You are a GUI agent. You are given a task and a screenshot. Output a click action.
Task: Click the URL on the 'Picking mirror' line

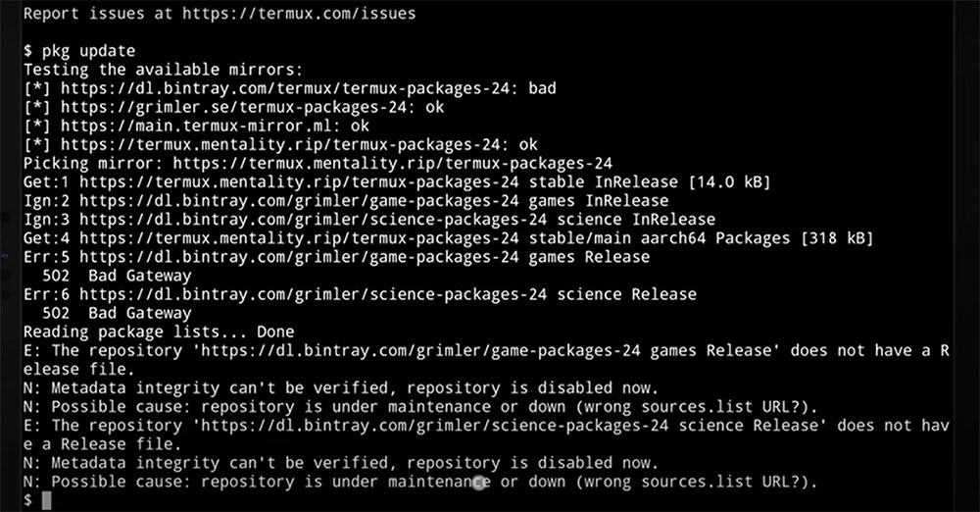(x=393, y=164)
